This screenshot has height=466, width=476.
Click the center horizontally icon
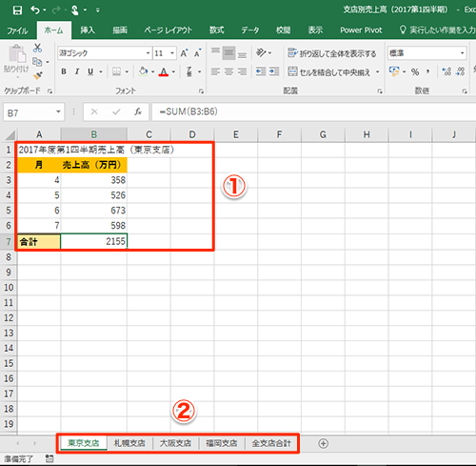[x=228, y=71]
